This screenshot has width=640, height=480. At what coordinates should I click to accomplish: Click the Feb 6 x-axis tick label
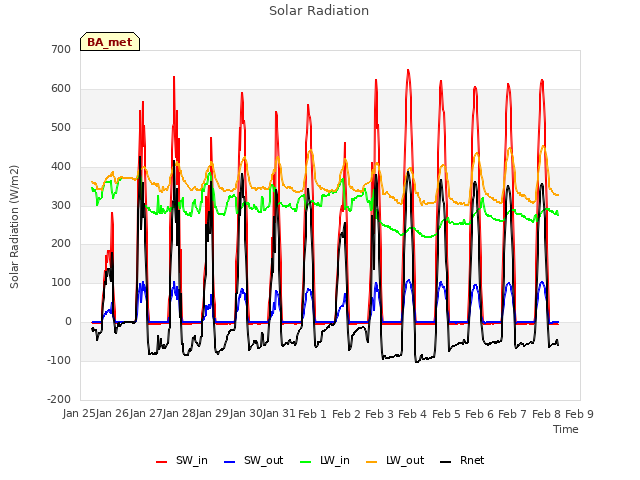point(480,414)
